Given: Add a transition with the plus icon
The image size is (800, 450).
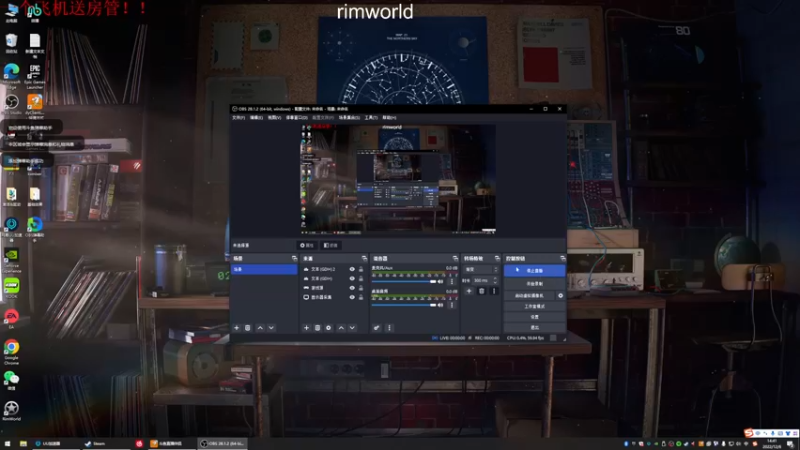Looking at the screenshot, I should coord(469,291).
